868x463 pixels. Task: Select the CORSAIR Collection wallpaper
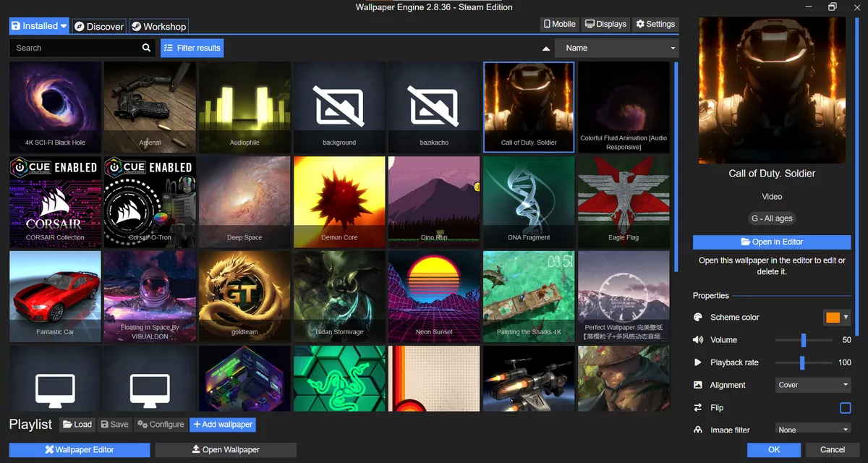point(55,202)
